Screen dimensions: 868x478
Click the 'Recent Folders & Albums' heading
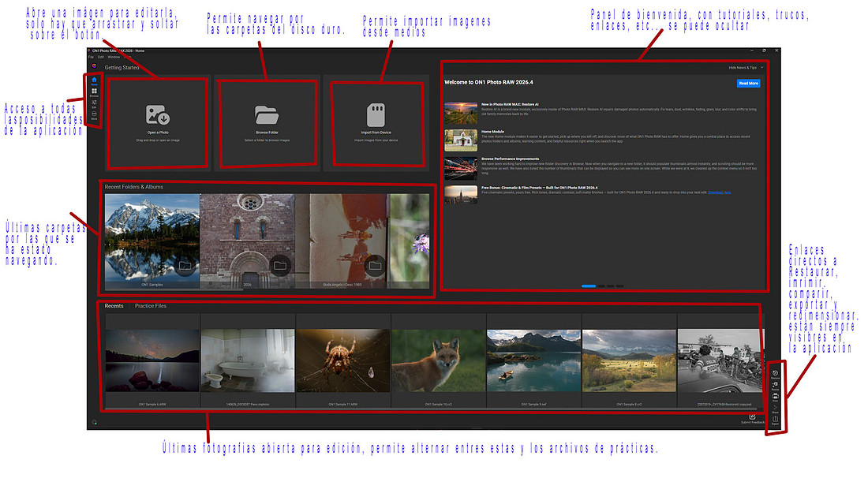tap(134, 187)
